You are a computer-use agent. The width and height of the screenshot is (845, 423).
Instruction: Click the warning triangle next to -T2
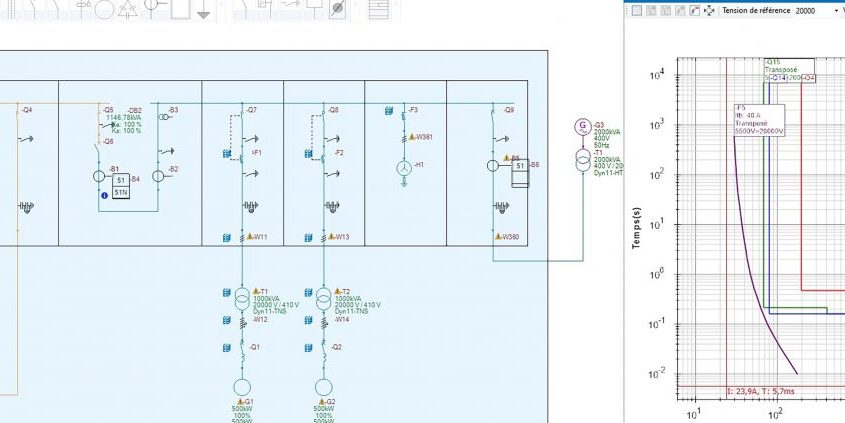click(338, 291)
